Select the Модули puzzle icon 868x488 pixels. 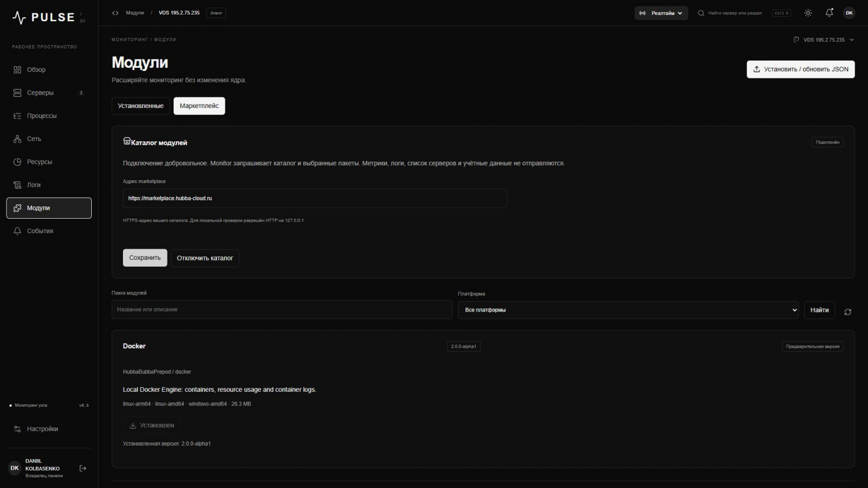(x=17, y=208)
